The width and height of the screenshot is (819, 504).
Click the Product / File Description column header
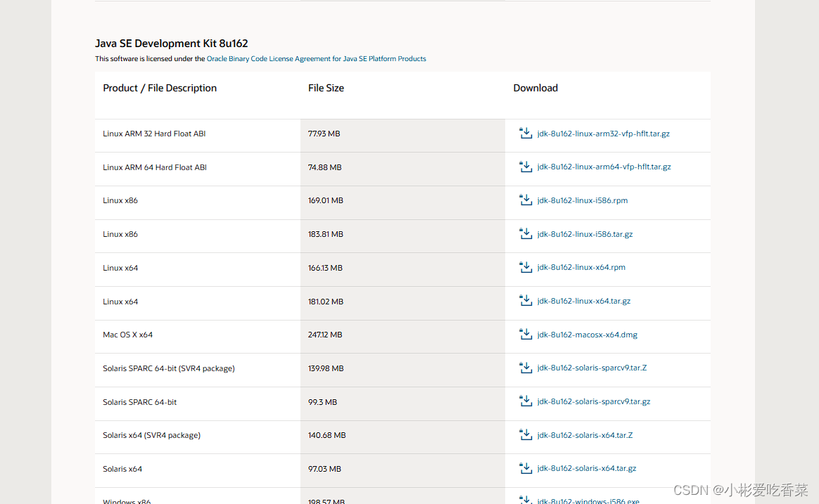coord(160,88)
